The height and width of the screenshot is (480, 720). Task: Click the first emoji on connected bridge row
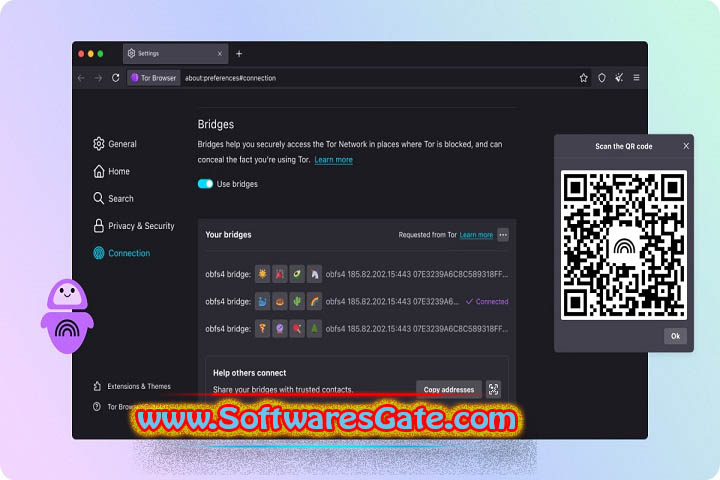coord(263,302)
